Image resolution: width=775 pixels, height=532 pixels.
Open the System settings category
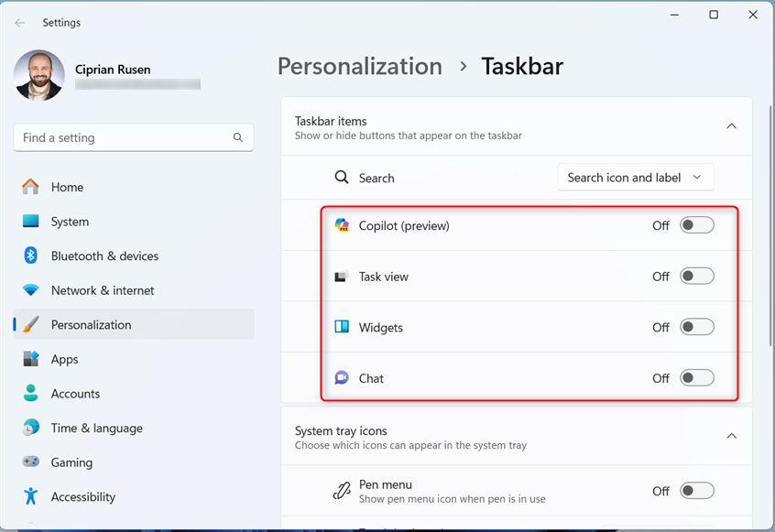point(134,222)
